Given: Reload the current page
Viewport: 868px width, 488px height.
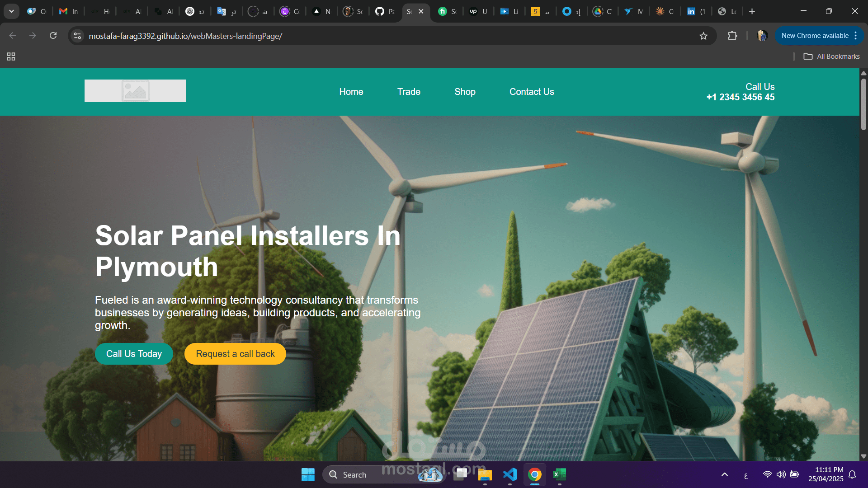Looking at the screenshot, I should tap(53, 35).
